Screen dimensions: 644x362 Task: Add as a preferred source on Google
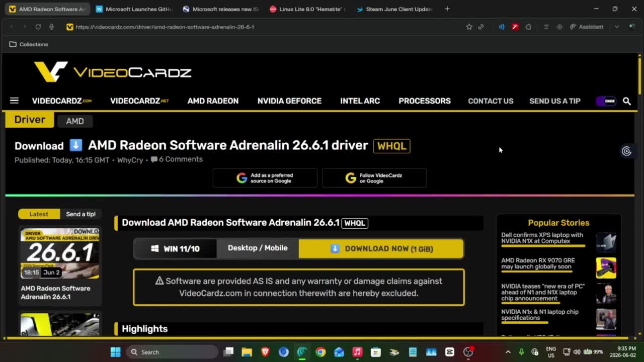pyautogui.click(x=265, y=178)
